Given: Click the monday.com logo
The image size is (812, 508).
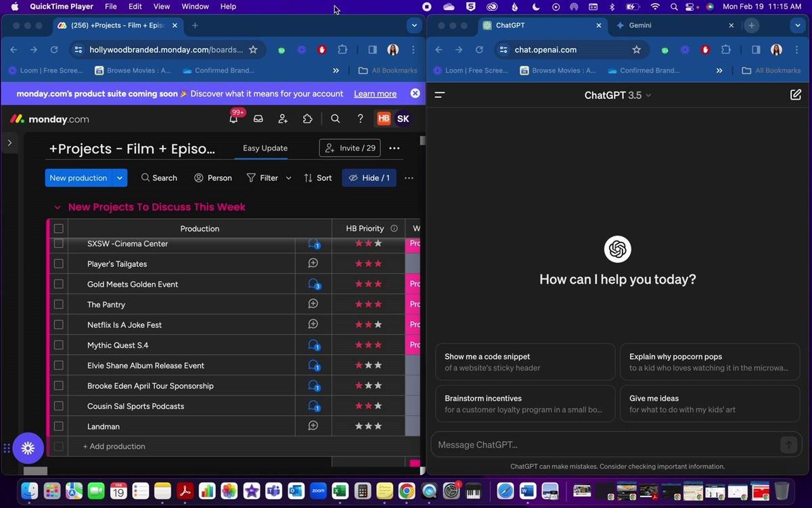Looking at the screenshot, I should (49, 119).
